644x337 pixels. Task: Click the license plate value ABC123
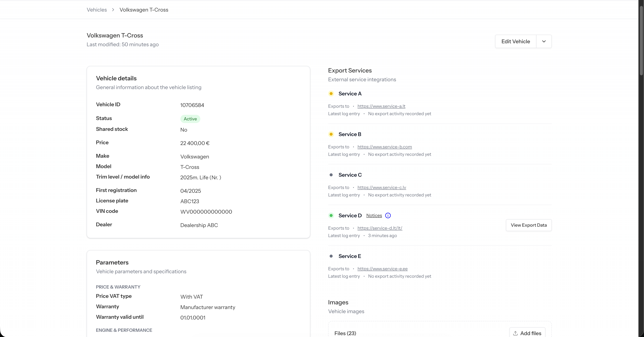(190, 201)
